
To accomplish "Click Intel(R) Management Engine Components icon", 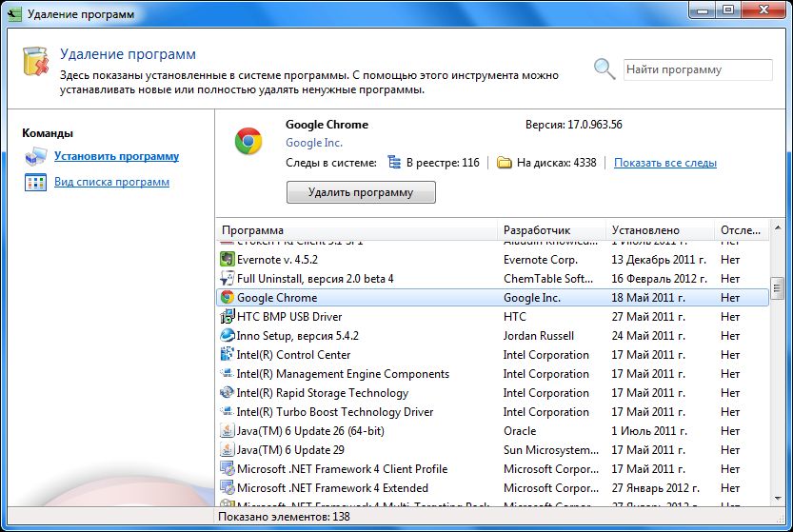I will [227, 374].
